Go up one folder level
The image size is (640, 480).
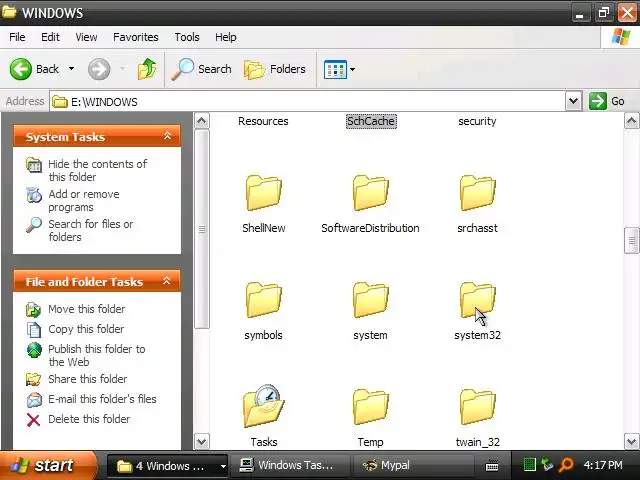click(x=147, y=69)
